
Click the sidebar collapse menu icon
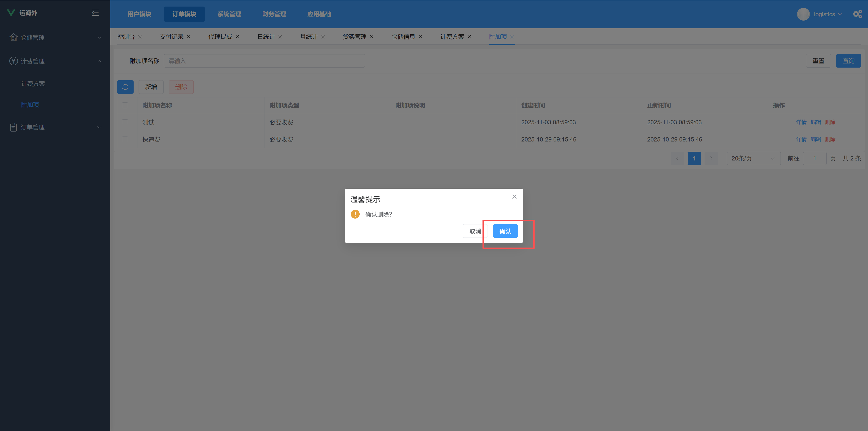pos(95,13)
